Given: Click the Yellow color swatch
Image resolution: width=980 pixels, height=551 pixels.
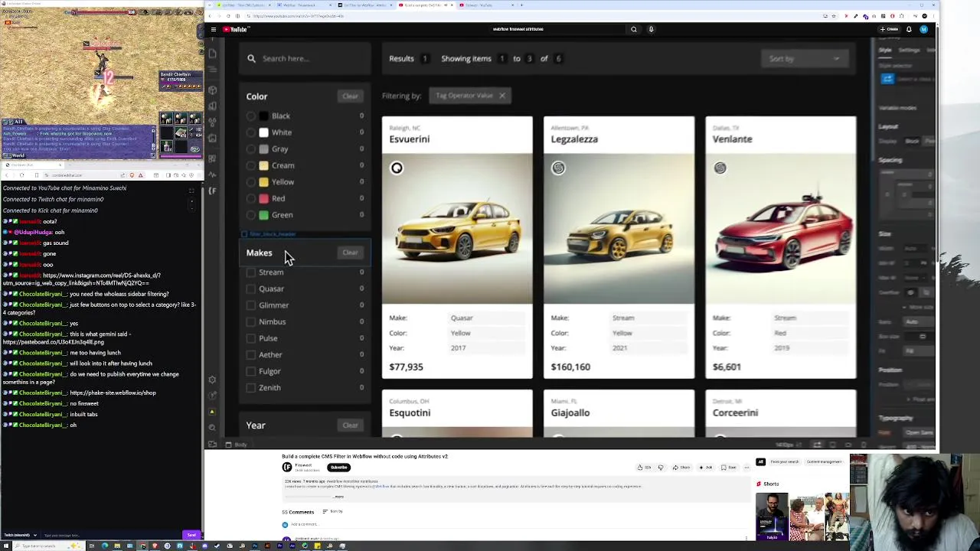Looking at the screenshot, I should pos(264,182).
